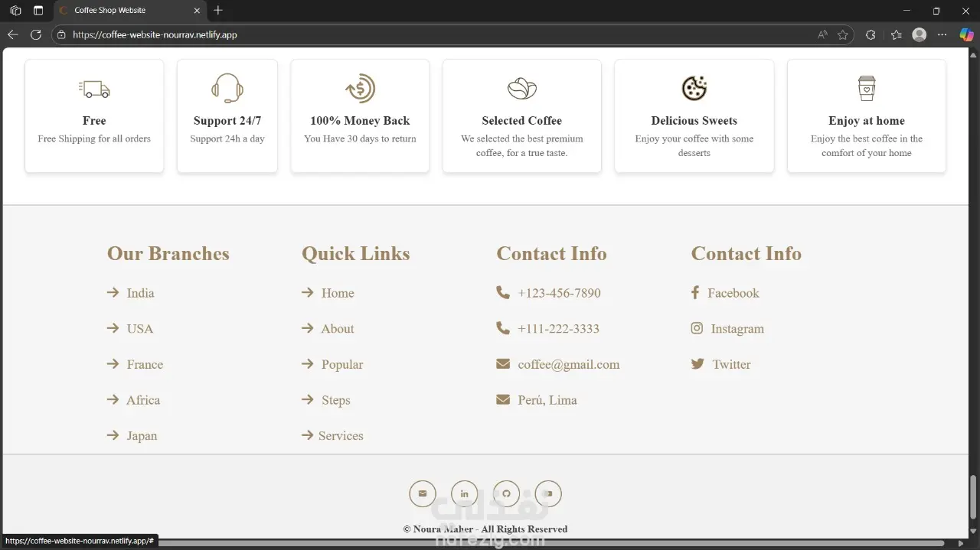The height and width of the screenshot is (550, 980).
Task: Click the USA branch link
Action: point(140,329)
